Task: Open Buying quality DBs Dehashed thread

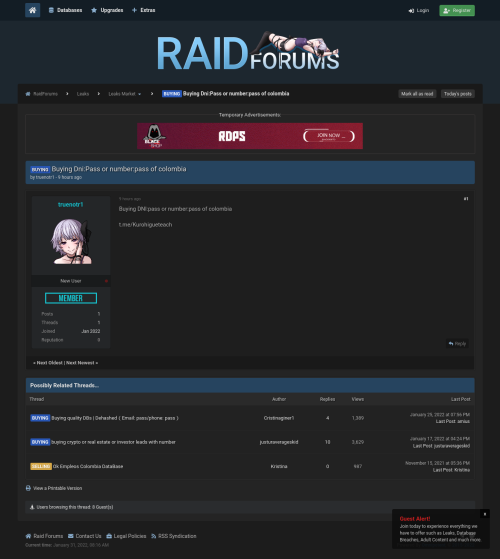Action: click(x=115, y=418)
